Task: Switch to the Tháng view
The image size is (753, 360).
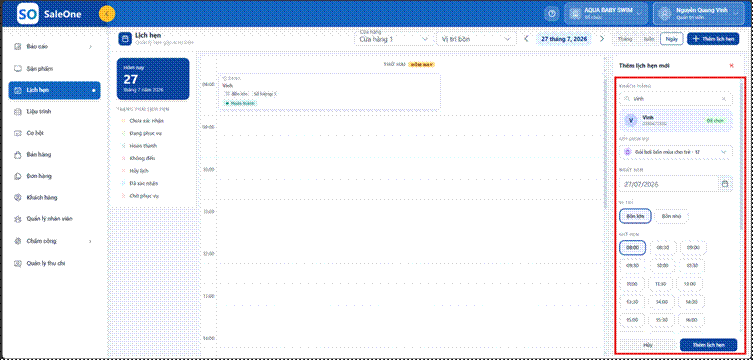Action: (x=625, y=39)
